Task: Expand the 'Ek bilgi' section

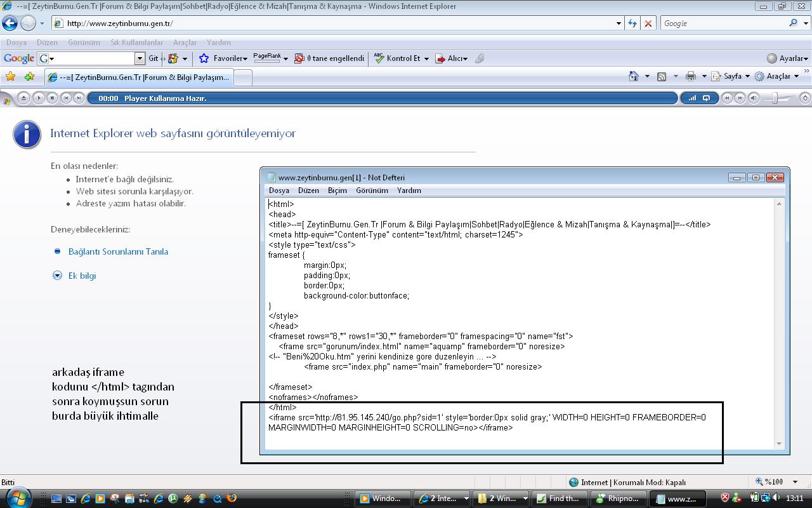Action: point(82,276)
